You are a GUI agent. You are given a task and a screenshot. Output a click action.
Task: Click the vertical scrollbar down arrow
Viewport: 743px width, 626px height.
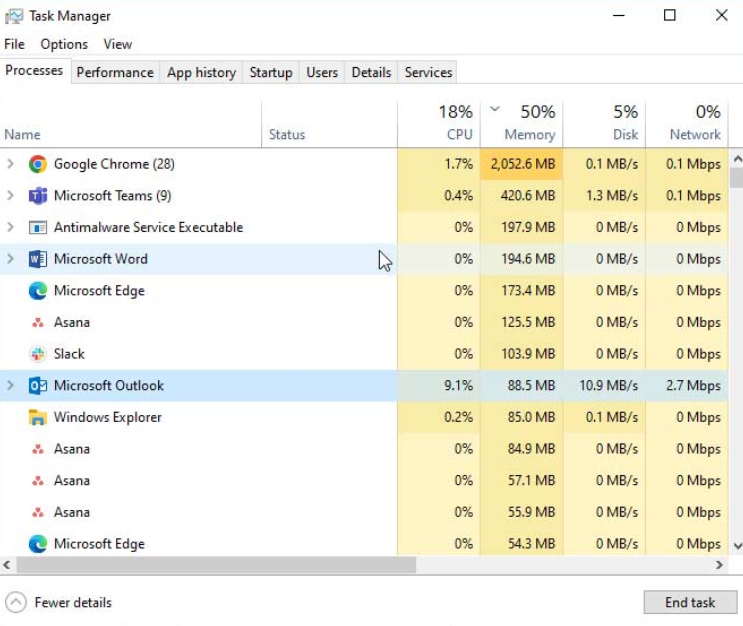tap(737, 546)
